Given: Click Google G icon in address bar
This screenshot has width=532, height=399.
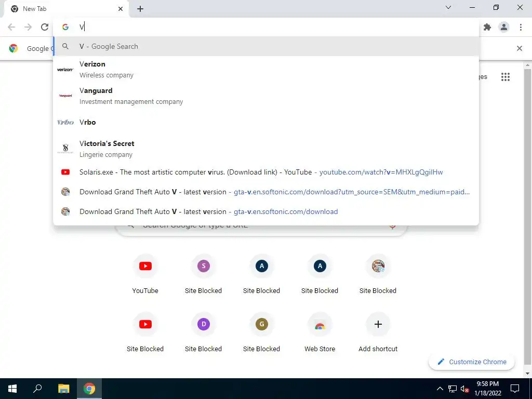Looking at the screenshot, I should [x=65, y=27].
